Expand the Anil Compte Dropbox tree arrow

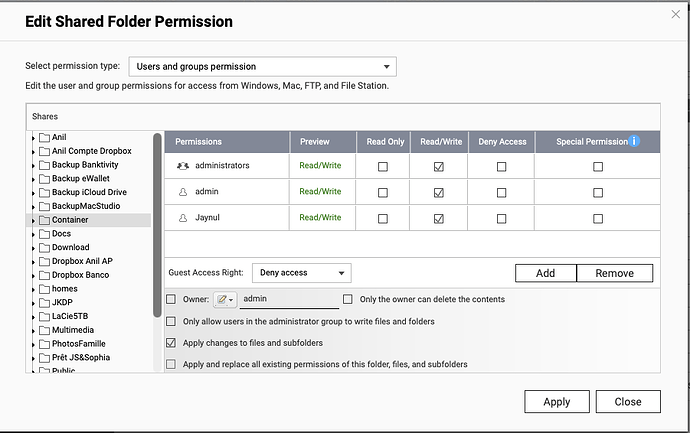33,152
